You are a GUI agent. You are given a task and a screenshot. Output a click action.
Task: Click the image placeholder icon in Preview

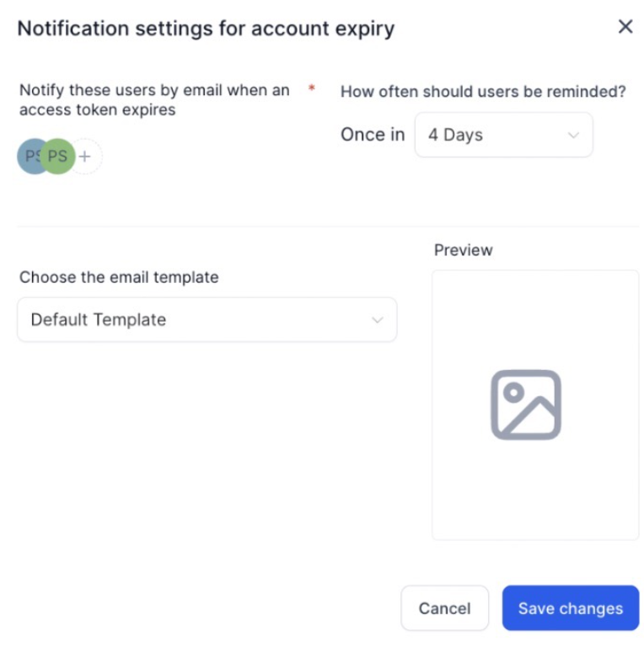click(x=526, y=404)
